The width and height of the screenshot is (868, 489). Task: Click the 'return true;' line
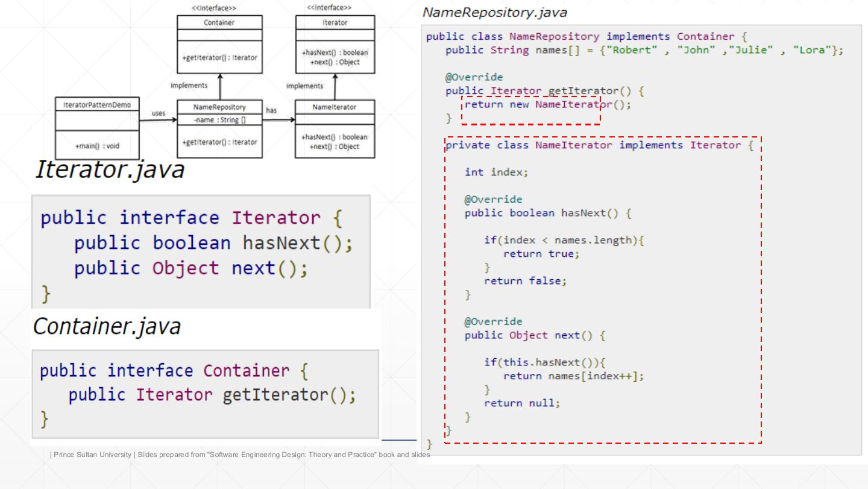[541, 253]
